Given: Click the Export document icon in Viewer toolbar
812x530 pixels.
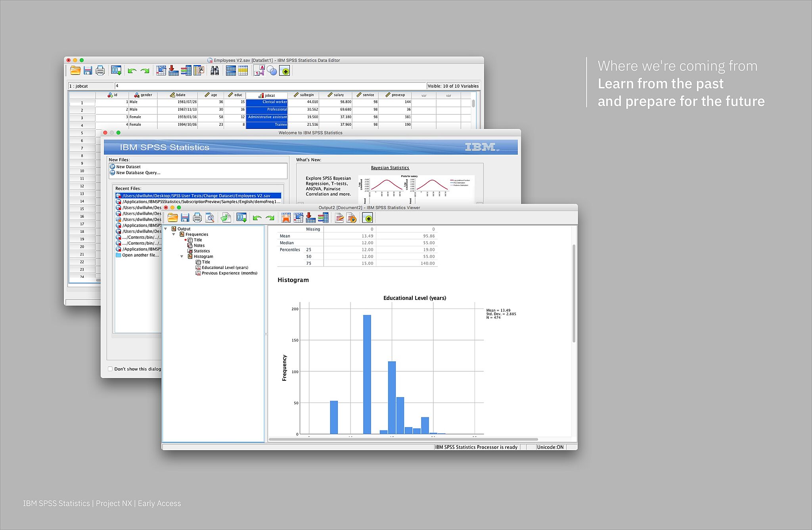Looking at the screenshot, I should pos(226,217).
